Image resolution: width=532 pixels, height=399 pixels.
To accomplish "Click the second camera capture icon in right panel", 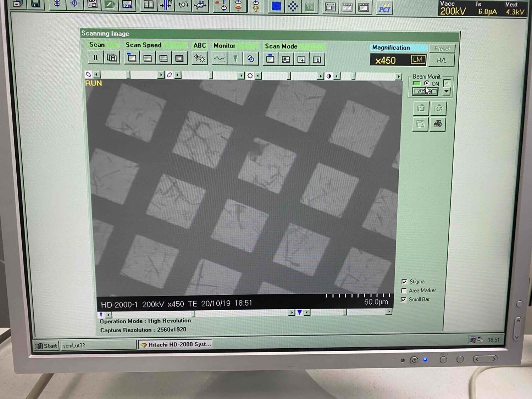I will (x=438, y=109).
